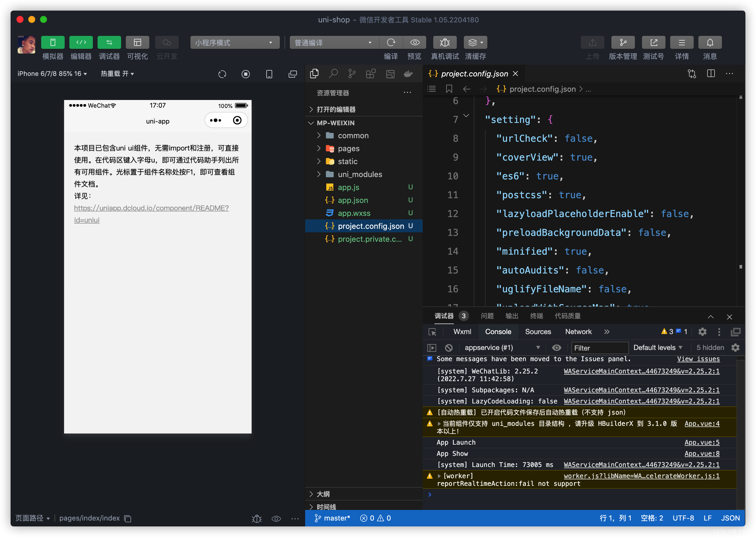Expand the uni_modules folder
This screenshot has width=756, height=537.
364,174
